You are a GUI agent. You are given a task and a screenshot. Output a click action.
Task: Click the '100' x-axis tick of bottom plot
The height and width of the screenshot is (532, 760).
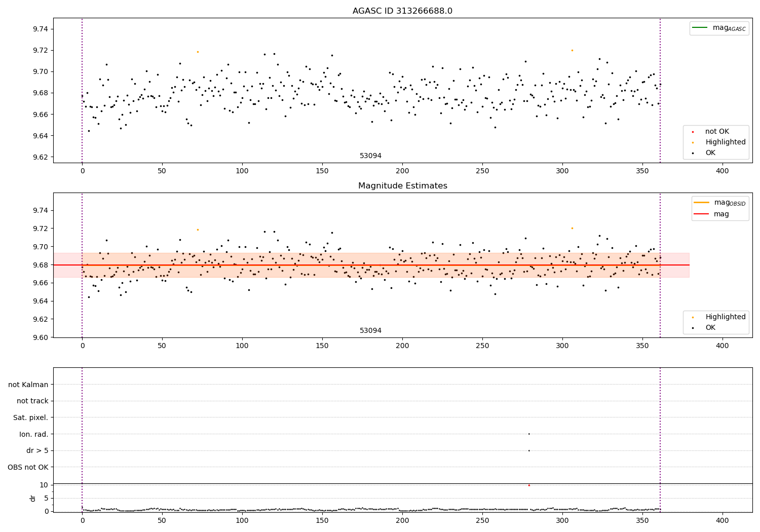click(242, 520)
